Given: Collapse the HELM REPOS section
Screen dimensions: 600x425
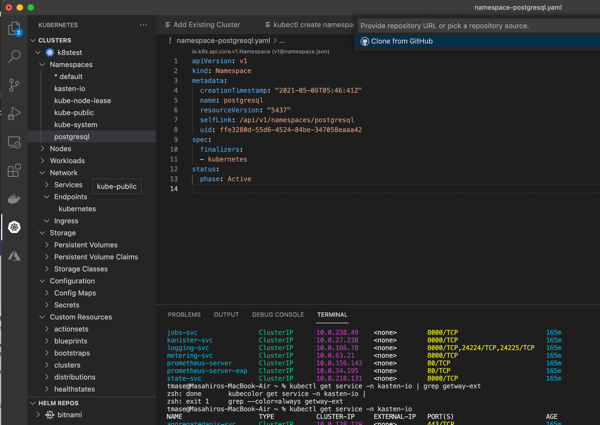Looking at the screenshot, I should coord(33,403).
